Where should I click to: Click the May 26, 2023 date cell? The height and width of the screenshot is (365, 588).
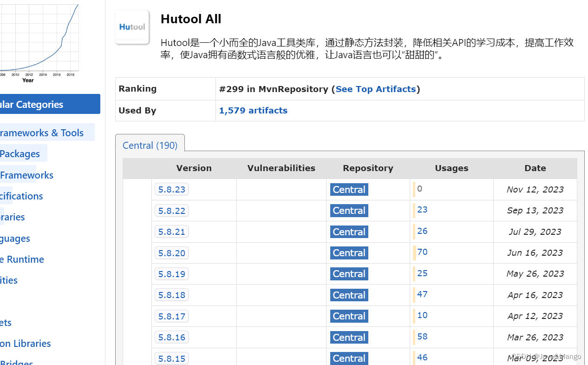point(535,274)
